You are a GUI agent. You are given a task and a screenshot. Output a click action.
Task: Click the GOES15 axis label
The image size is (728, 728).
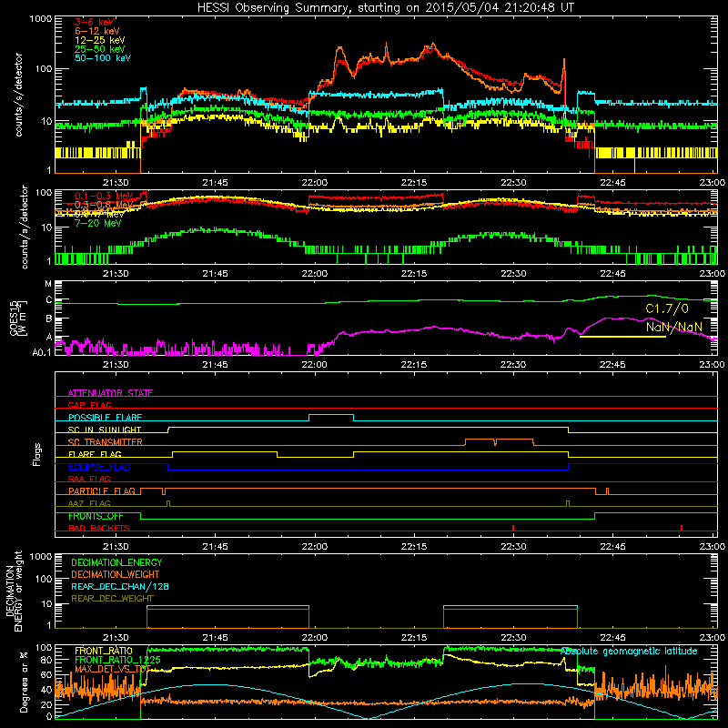coord(13,318)
